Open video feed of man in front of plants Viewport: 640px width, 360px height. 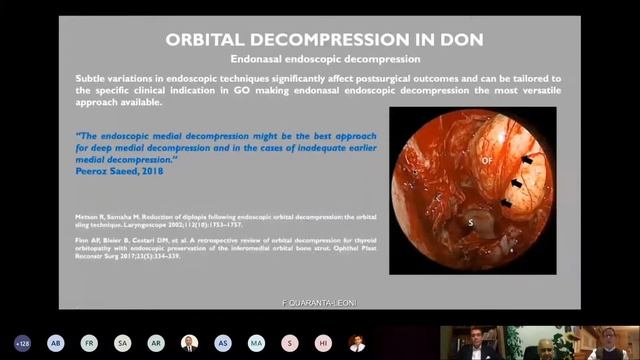pos(540,343)
